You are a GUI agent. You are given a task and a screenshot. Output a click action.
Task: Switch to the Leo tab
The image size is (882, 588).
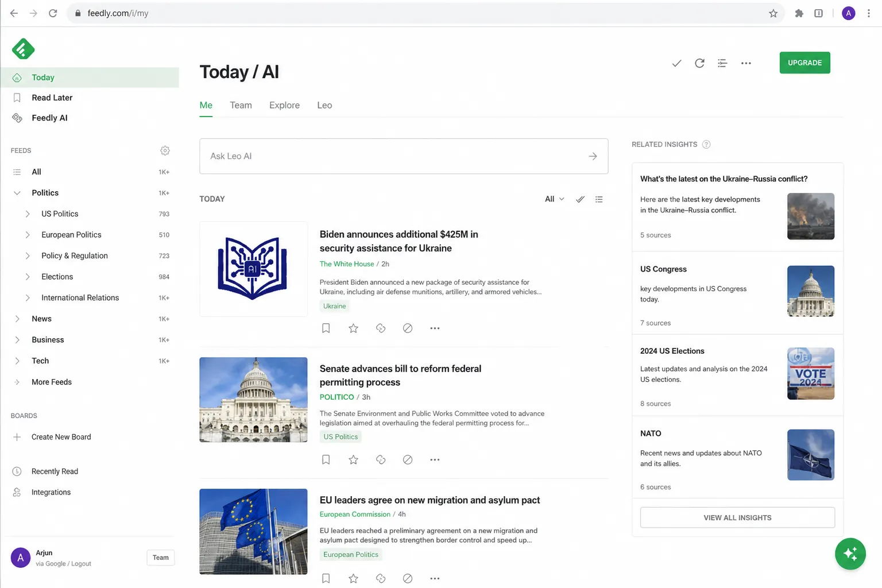point(324,105)
